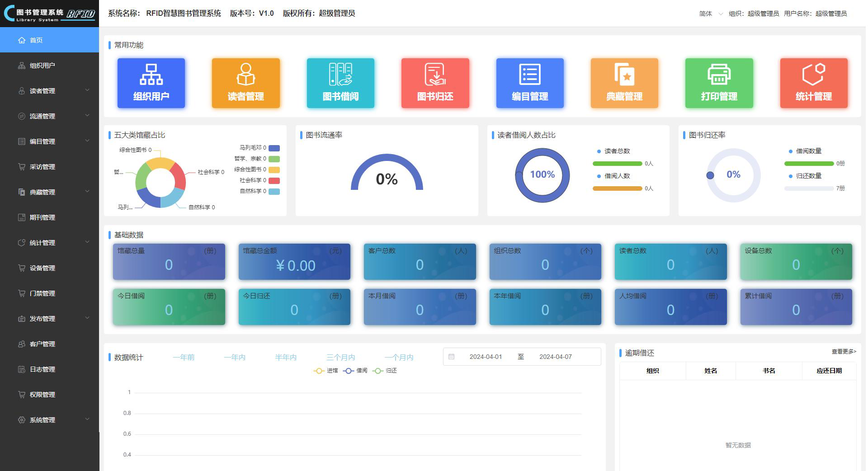Open the 典藏管理 shortcut tile

pyautogui.click(x=624, y=83)
